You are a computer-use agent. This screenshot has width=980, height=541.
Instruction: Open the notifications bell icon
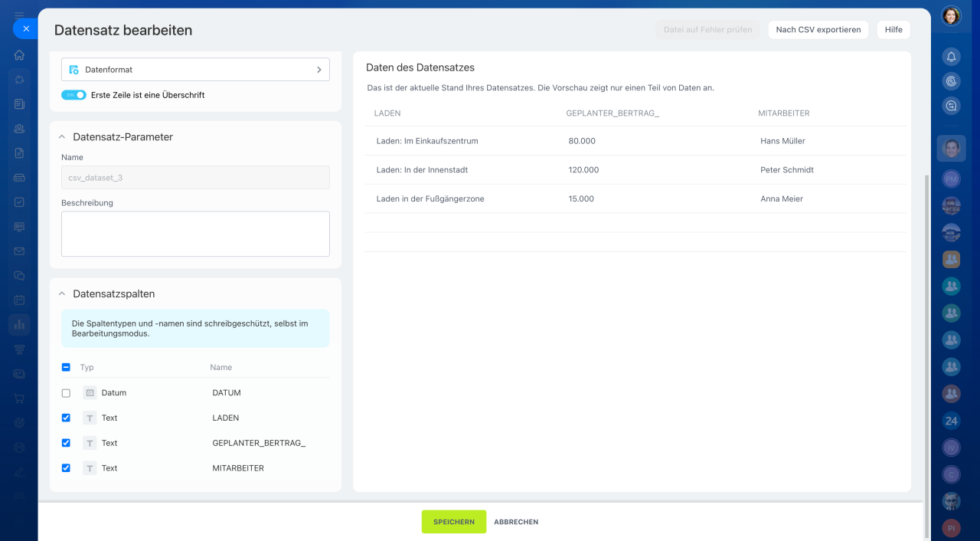point(951,57)
